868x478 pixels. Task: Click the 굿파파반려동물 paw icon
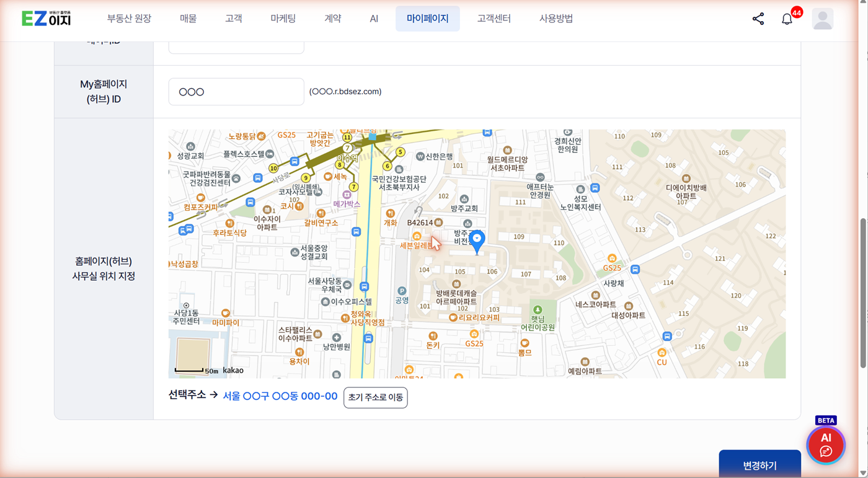point(236,179)
